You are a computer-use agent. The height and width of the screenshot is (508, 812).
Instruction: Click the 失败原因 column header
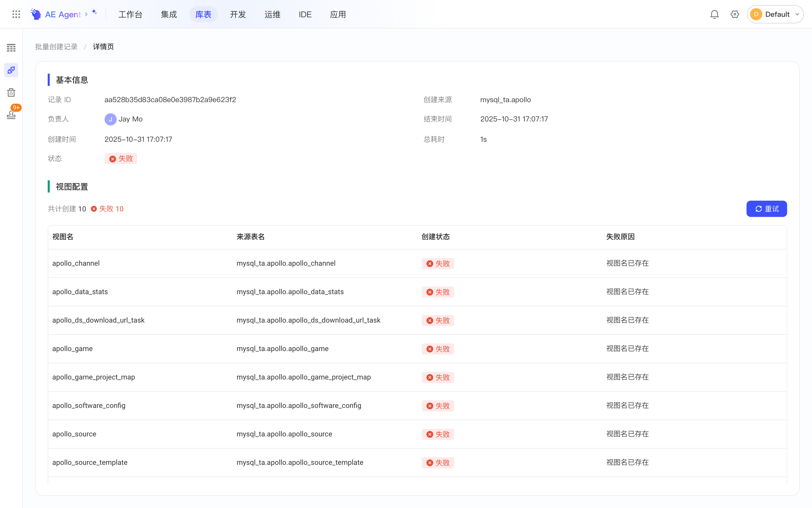[620, 237]
